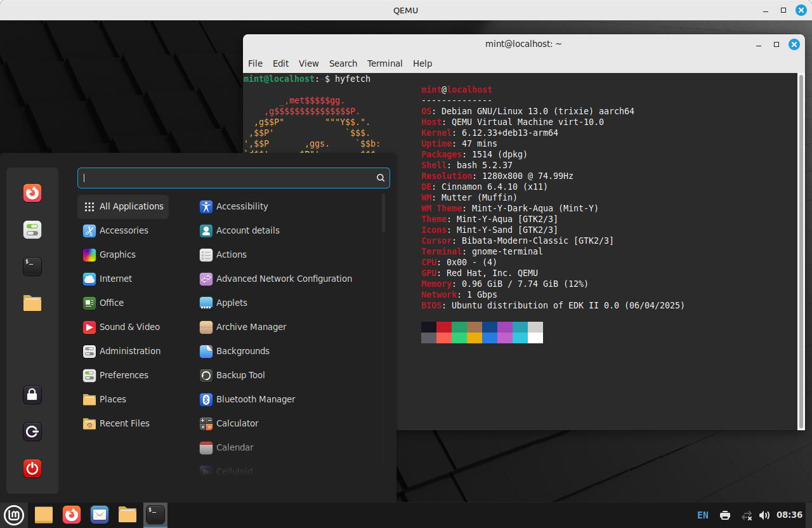Open the Places category

tap(123, 399)
